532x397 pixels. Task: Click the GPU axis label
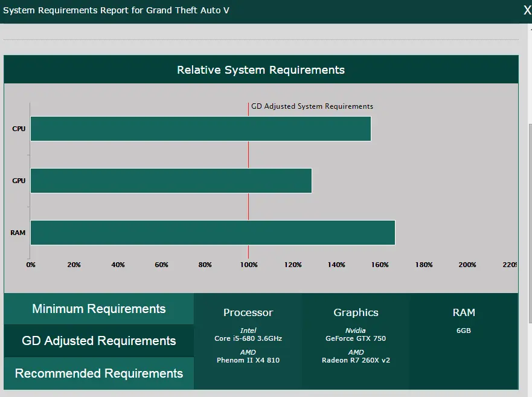19,181
